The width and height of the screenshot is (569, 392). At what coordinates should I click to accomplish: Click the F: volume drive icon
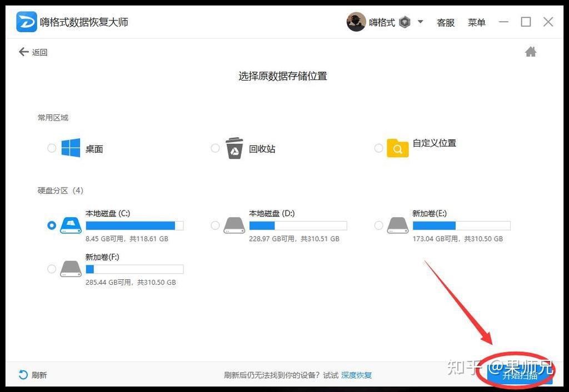71,269
